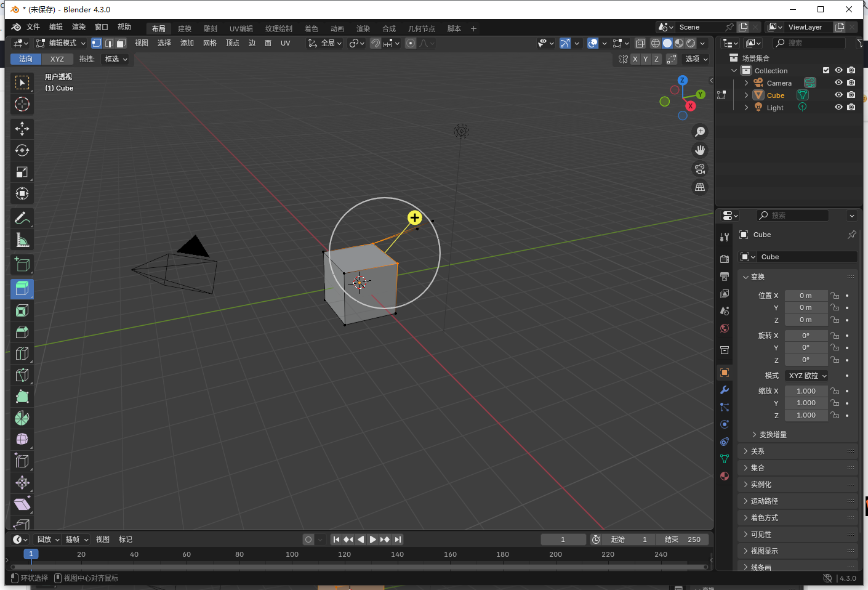Select the 3D Cursor tool
This screenshot has height=590, width=868.
click(22, 104)
